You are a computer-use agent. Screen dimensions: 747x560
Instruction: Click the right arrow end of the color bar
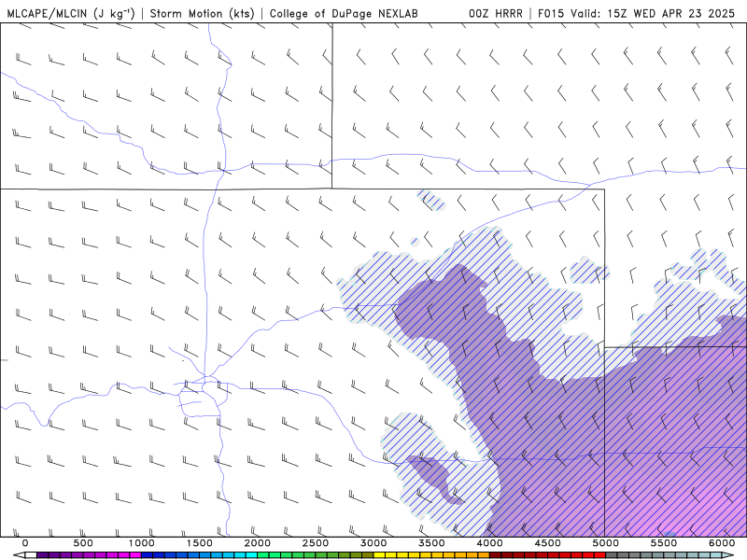[727, 555]
